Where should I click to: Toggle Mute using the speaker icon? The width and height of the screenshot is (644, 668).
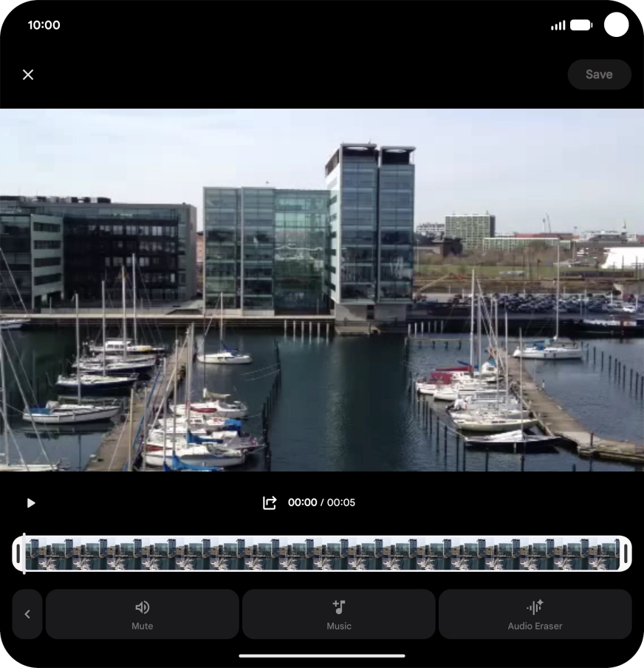click(143, 607)
